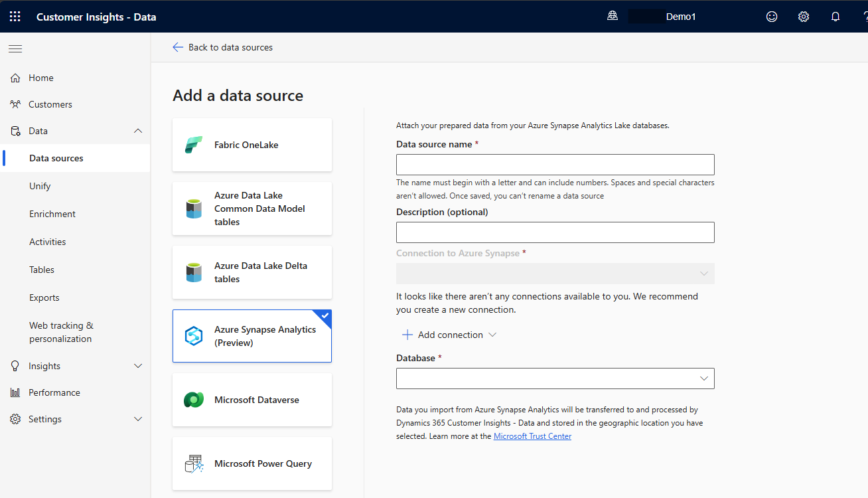Viewport: 868px width, 498px height.
Task: Open the feedback smiley icon
Action: click(772, 17)
